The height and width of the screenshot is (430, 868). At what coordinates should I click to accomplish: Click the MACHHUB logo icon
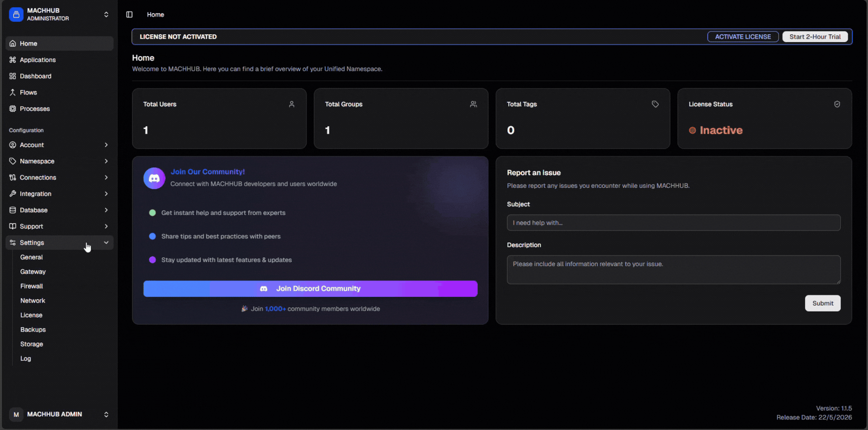tap(16, 14)
